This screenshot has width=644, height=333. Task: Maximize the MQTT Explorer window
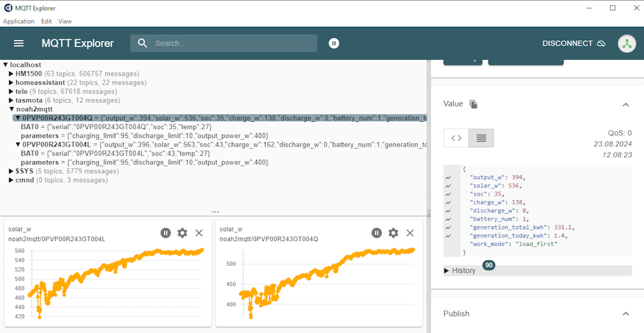(612, 8)
